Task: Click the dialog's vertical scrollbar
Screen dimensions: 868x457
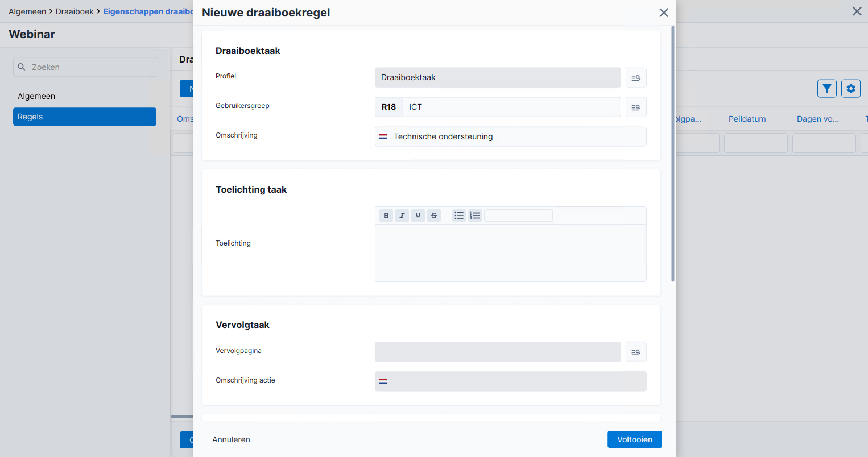Action: (673, 153)
